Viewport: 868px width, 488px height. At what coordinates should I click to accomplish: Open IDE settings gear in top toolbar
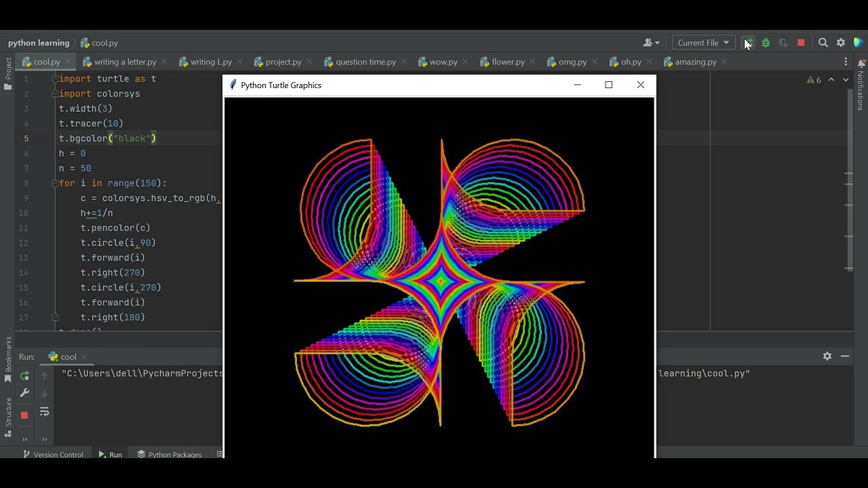(841, 43)
